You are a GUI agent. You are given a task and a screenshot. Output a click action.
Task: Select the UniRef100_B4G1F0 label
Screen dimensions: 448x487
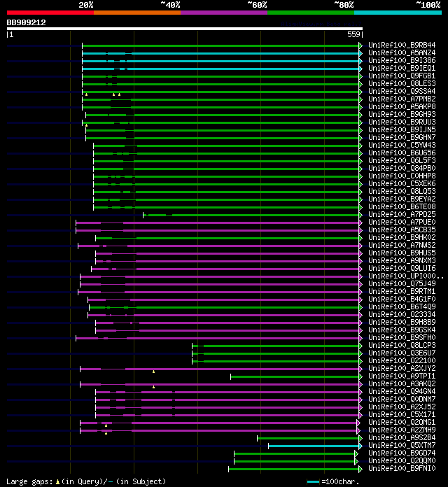(x=402, y=299)
